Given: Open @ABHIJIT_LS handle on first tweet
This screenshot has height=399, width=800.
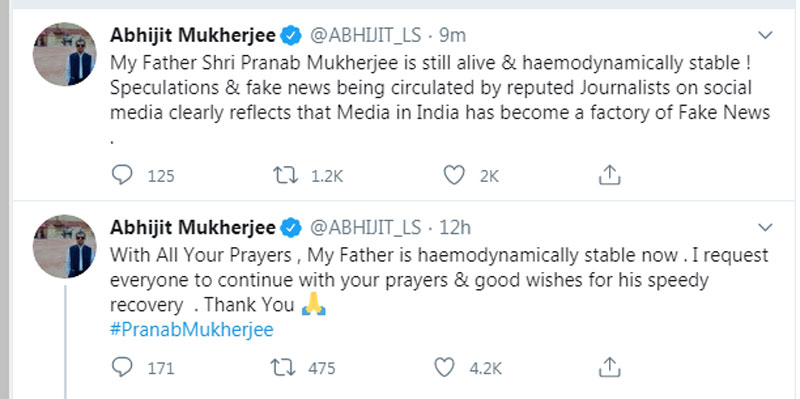Looking at the screenshot, I should point(365,36).
